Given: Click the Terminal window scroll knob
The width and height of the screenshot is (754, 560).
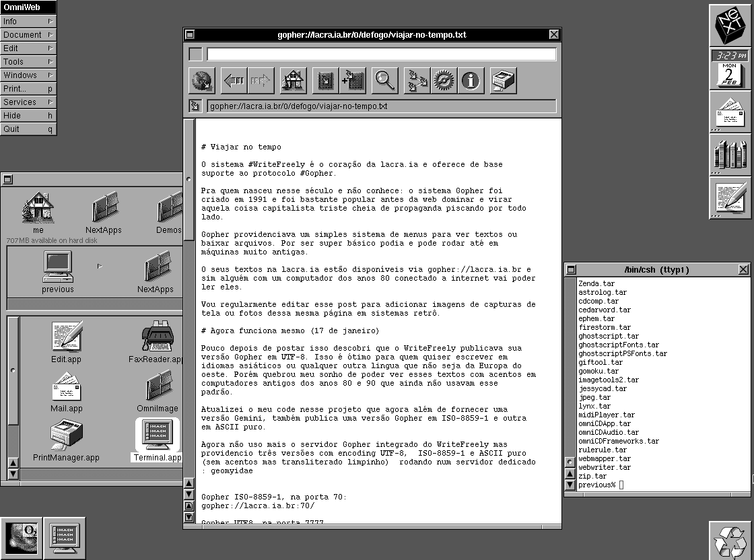Looking at the screenshot, I should [x=570, y=462].
